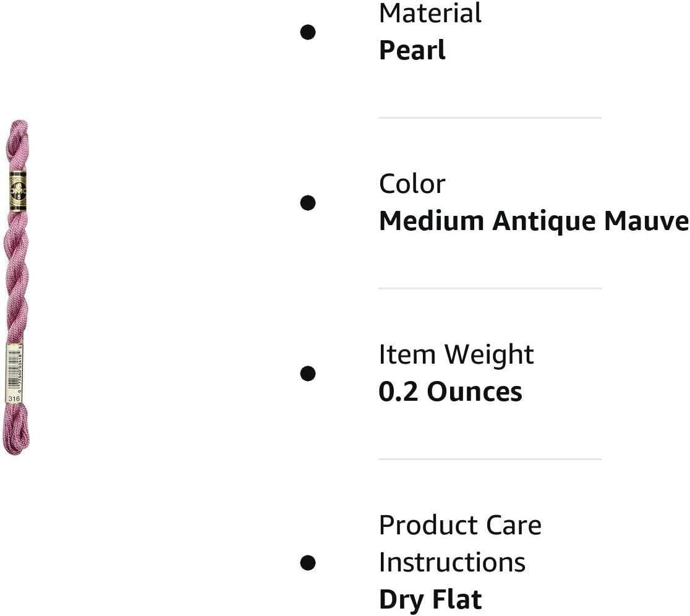
Task: Select the Pearl material value
Action: [412, 50]
